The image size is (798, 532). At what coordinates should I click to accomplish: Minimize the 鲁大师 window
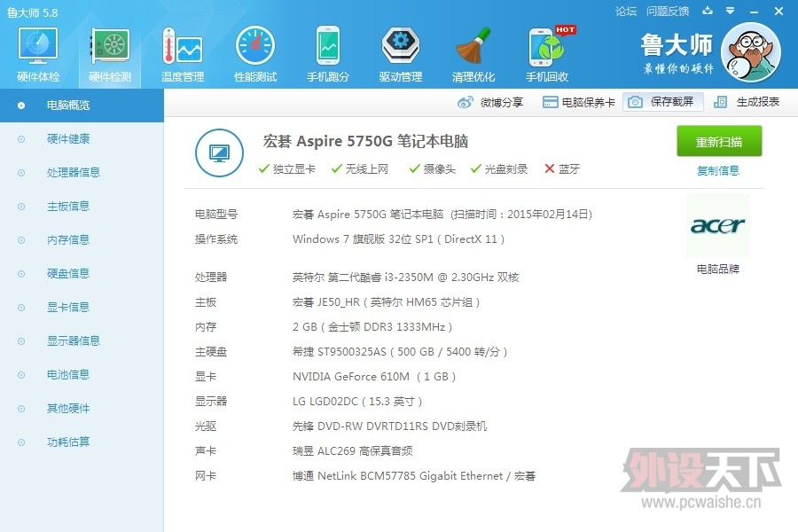[x=755, y=12]
